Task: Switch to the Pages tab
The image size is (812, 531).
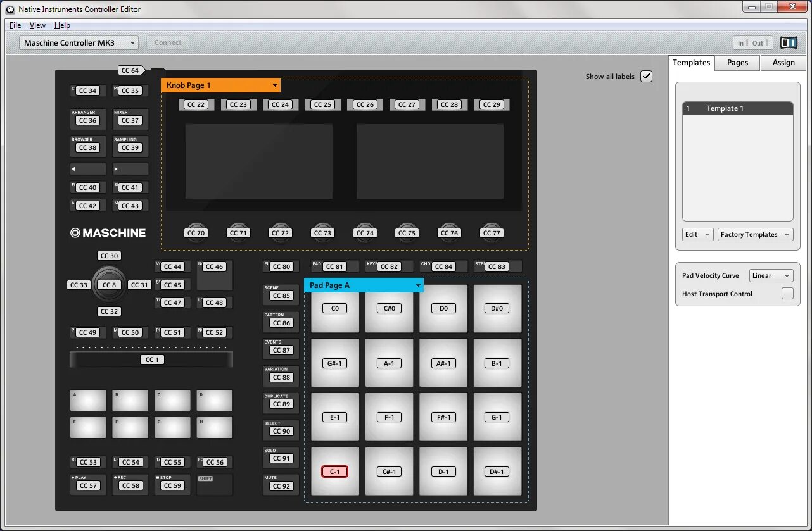Action: (737, 63)
